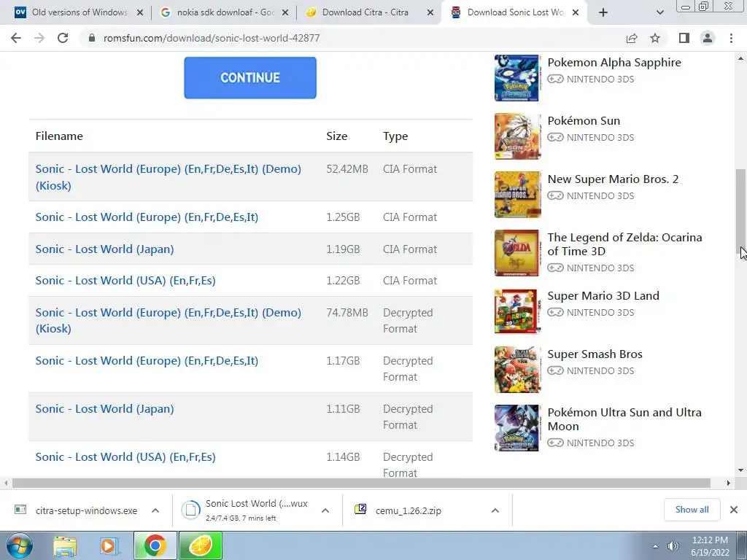Viewport: 747px width, 560px height.
Task: Open the Super Mario 3D Land title
Action: click(603, 296)
